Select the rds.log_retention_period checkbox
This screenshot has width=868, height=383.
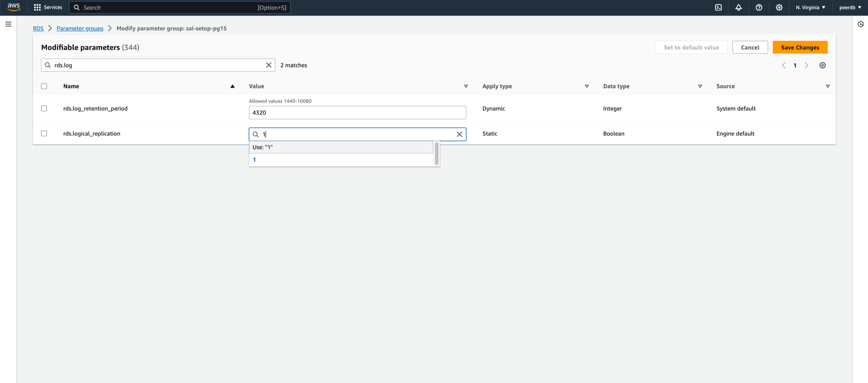[44, 108]
